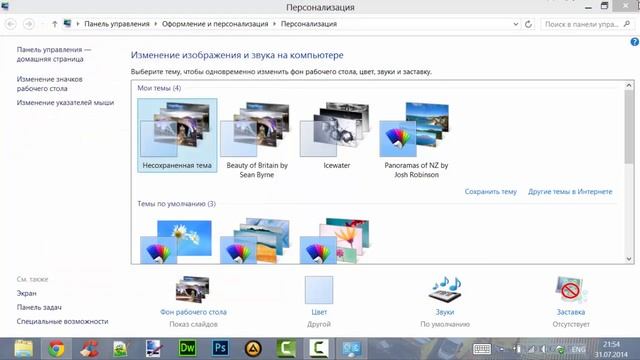Click the themes list scrollbar thumb
The width and height of the screenshot is (640, 360).
click(x=629, y=127)
